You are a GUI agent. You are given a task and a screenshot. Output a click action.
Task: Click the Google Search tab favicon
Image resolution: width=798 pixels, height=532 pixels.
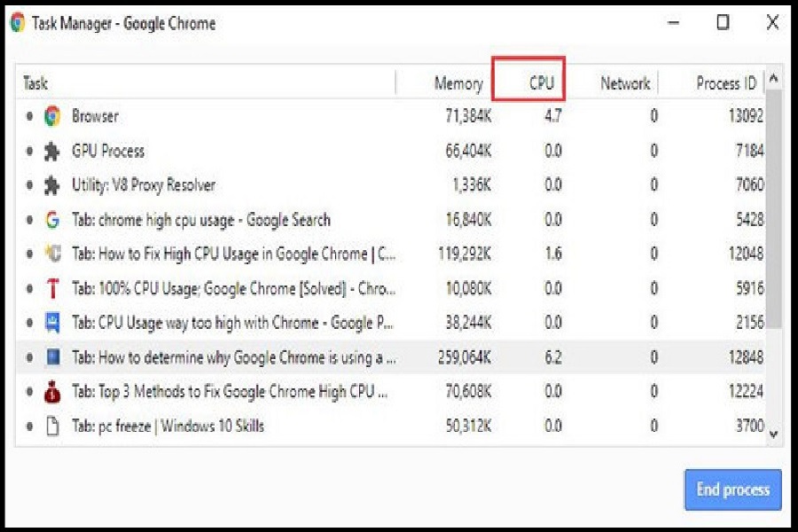(x=52, y=220)
